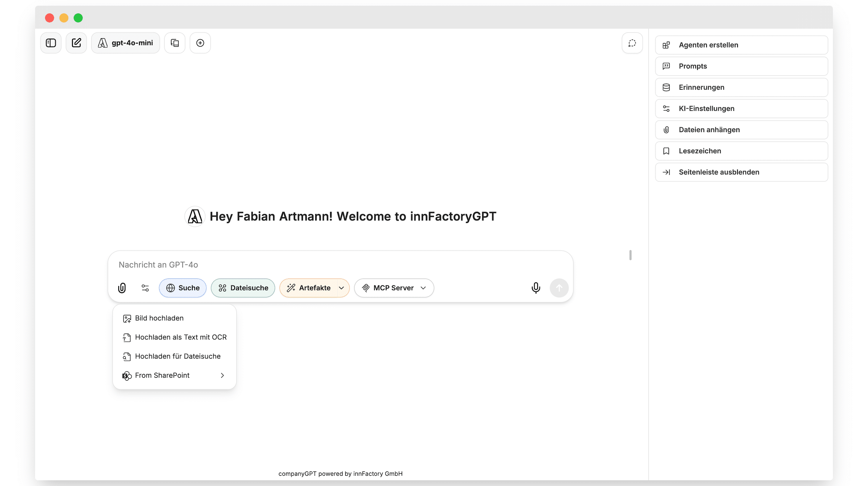Viewport: 868px width, 486px height.
Task: Open the duplicate conversation icon in toolbar
Action: click(174, 43)
